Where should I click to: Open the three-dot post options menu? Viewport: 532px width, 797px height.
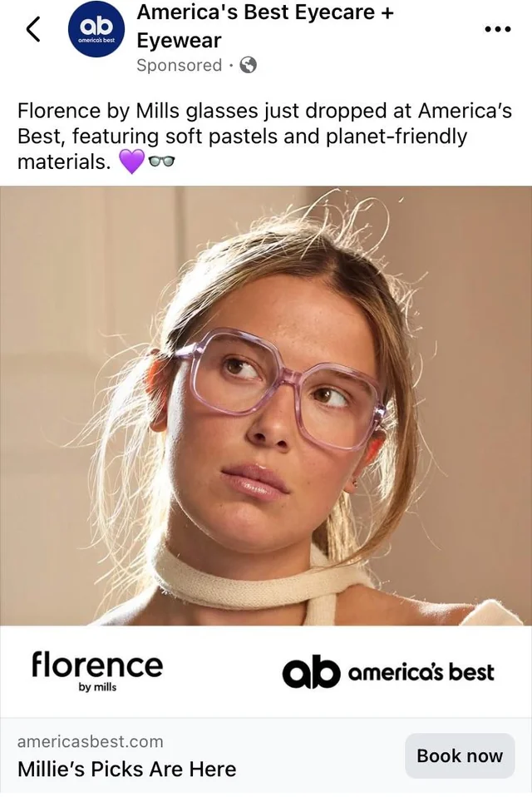tap(497, 29)
